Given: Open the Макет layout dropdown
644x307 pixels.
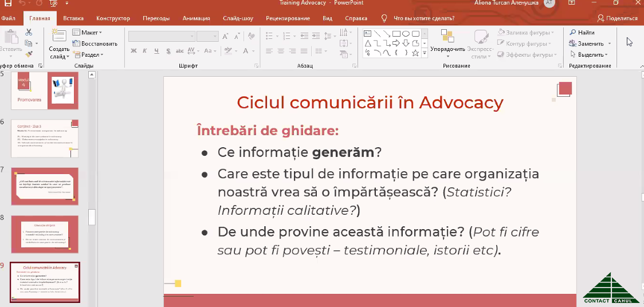Looking at the screenshot, I should [x=87, y=33].
